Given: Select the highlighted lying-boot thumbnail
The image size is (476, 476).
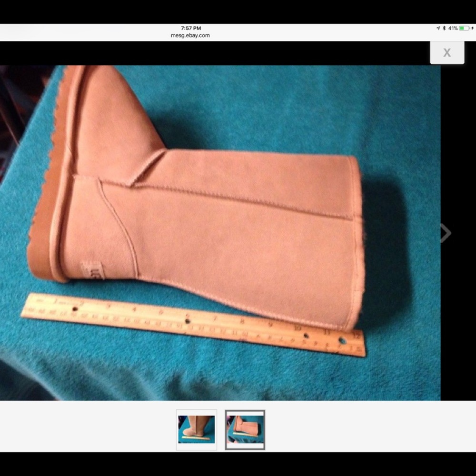Looking at the screenshot, I should tap(245, 429).
